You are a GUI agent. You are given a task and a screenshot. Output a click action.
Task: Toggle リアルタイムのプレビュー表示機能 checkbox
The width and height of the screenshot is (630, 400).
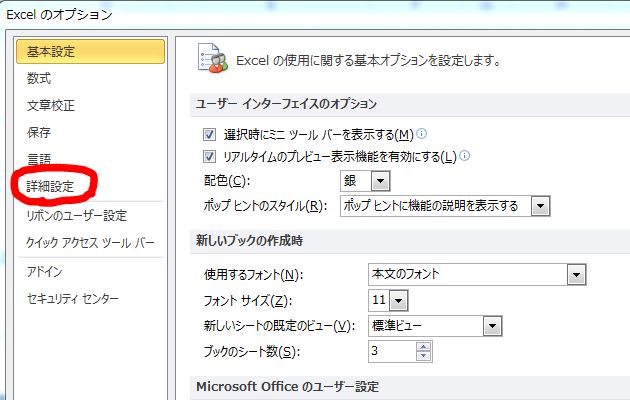pos(209,156)
